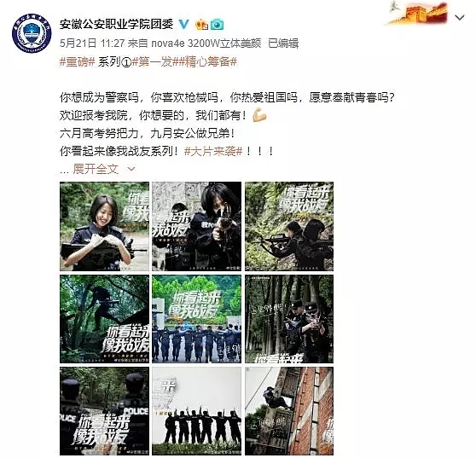Image resolution: width=476 pixels, height=458 pixels.
Task: Click the blue V verification badge
Action: (x=184, y=24)
